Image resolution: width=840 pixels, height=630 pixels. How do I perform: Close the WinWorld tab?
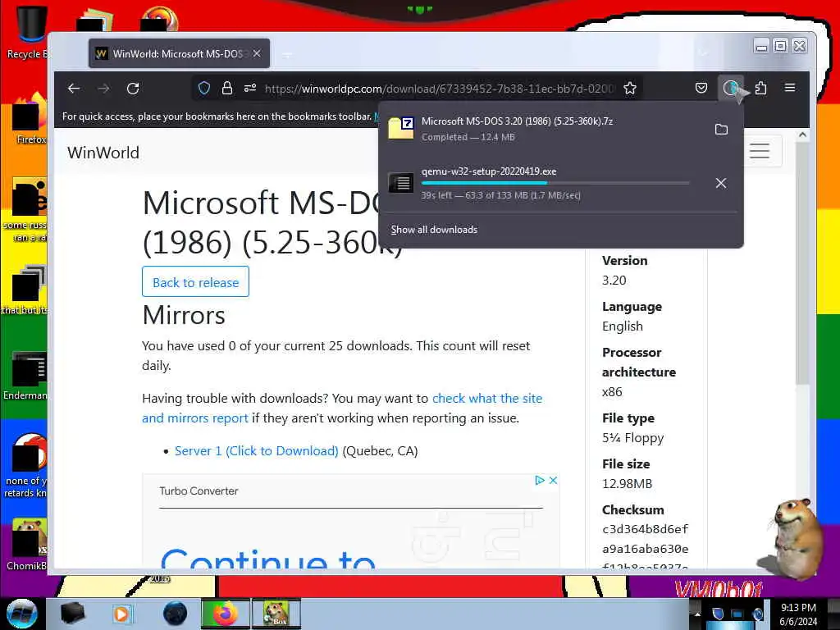[257, 53]
